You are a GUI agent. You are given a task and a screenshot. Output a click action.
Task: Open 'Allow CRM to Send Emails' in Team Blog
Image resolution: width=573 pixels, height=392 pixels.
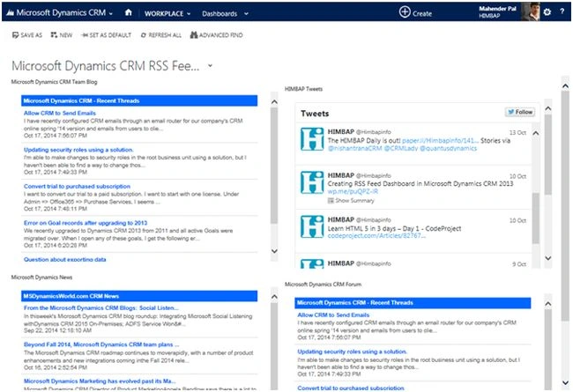tap(60, 114)
